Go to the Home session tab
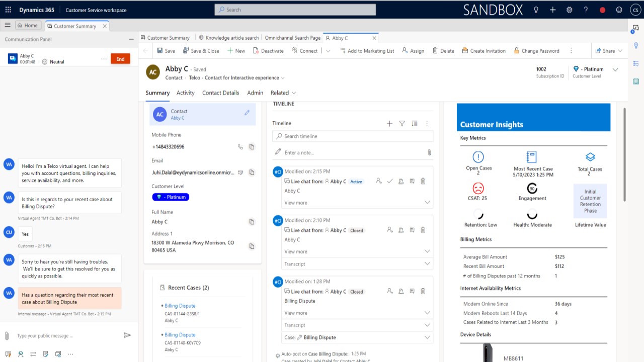Image resolution: width=644 pixels, height=362 pixels. click(27, 26)
